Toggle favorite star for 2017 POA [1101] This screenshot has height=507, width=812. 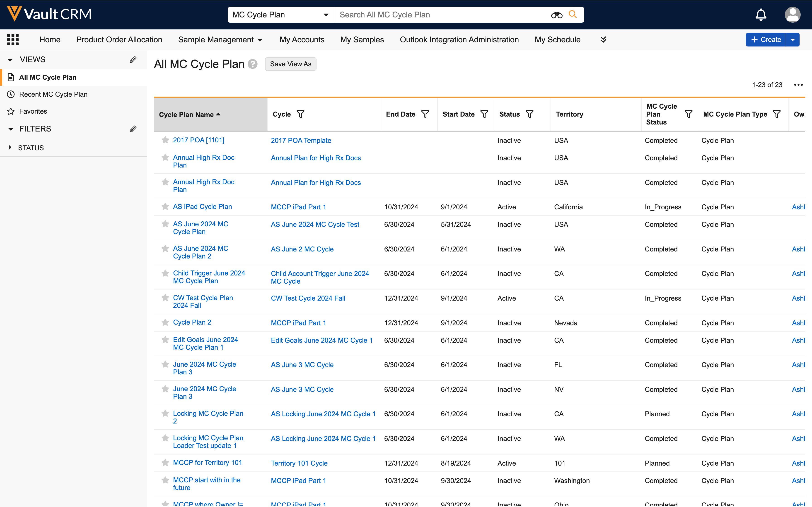point(165,140)
